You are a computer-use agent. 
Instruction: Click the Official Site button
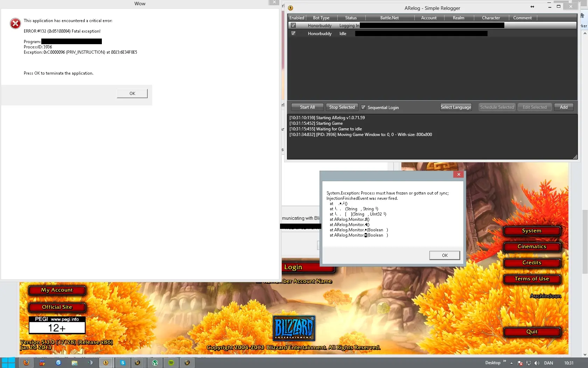pos(57,307)
